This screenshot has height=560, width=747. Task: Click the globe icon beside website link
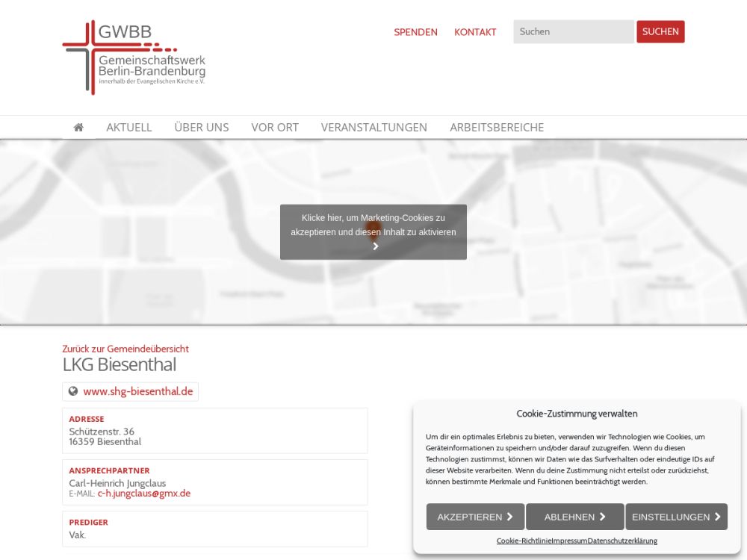pos(73,391)
